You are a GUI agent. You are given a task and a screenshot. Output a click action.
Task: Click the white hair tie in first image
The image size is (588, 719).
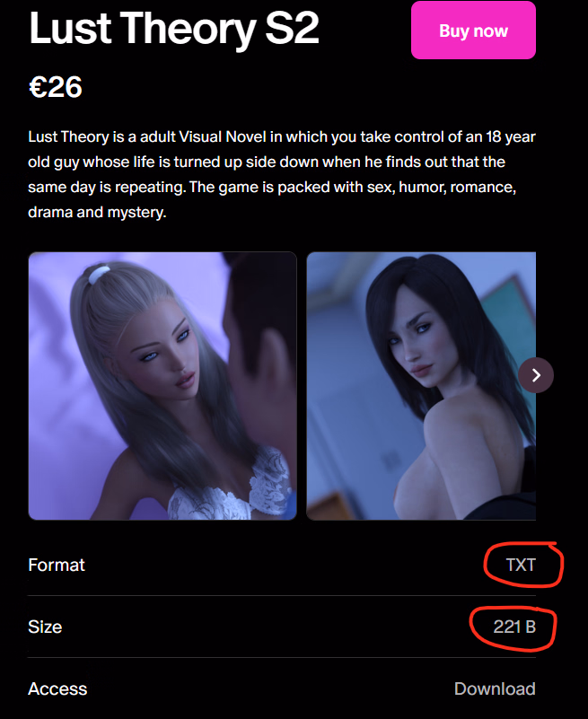(99, 274)
